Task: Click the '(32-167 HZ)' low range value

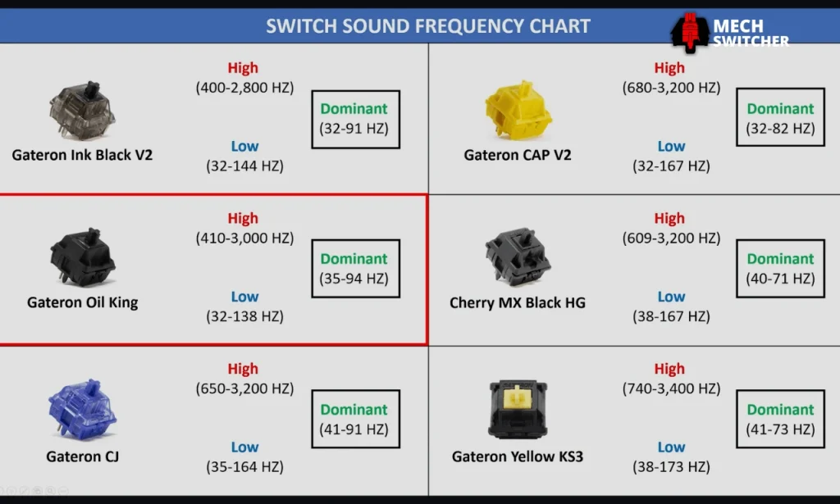Action: coord(671,166)
